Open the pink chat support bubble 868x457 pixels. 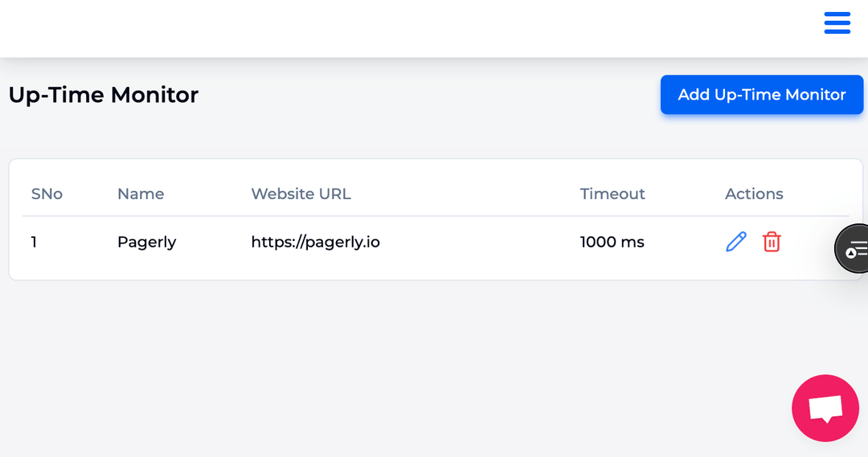click(x=825, y=408)
